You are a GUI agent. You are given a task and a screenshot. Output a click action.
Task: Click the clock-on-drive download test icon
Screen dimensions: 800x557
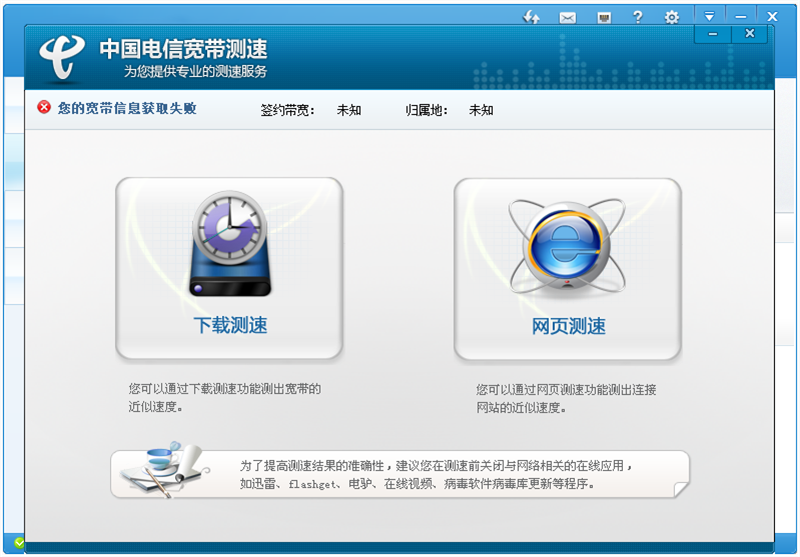[230, 244]
